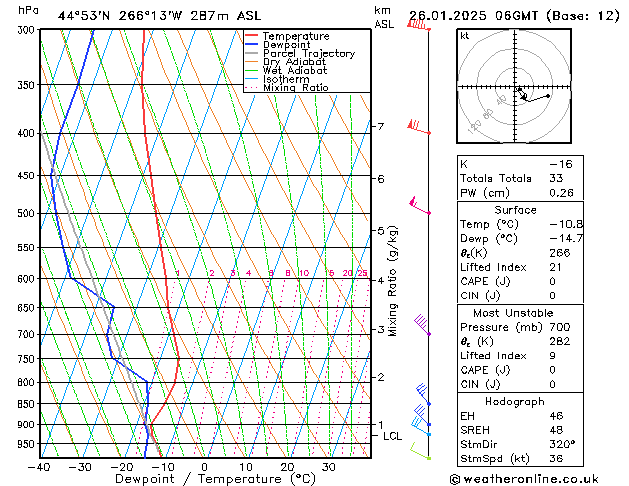This screenshot has height=486, width=629.
Task: Click the Totals Totals value 33
Action: point(556,178)
